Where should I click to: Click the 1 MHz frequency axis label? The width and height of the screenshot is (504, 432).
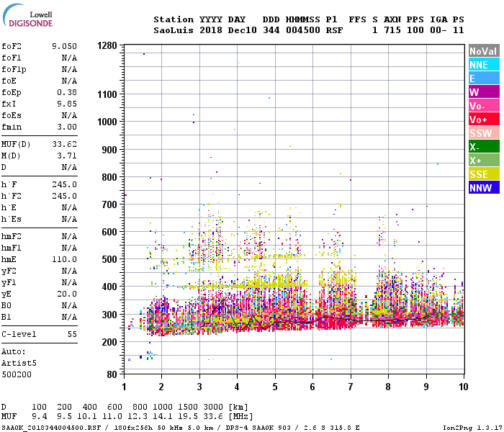pos(124,387)
